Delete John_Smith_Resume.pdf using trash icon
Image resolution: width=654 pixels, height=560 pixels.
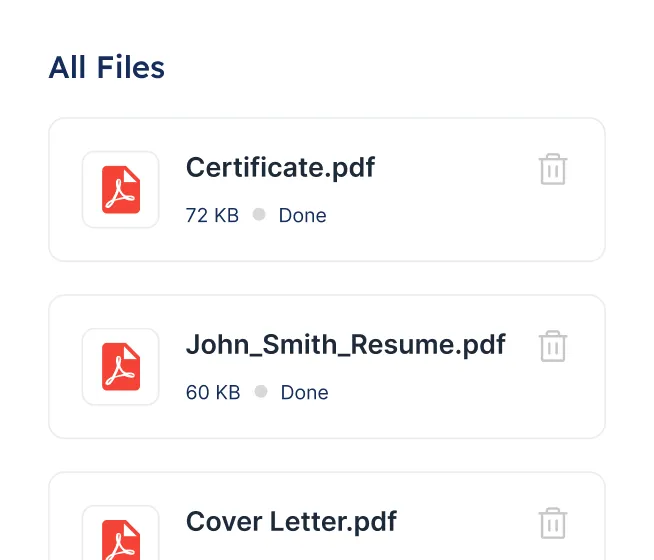tap(553, 346)
